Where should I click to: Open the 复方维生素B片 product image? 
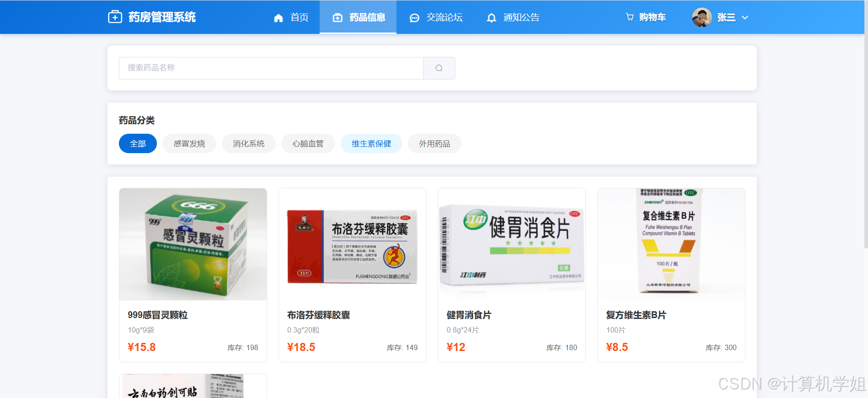pyautogui.click(x=671, y=244)
